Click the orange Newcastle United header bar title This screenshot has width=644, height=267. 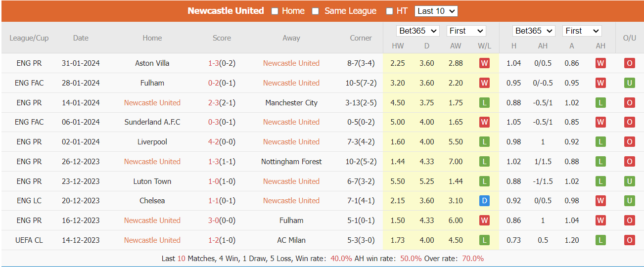(226, 11)
